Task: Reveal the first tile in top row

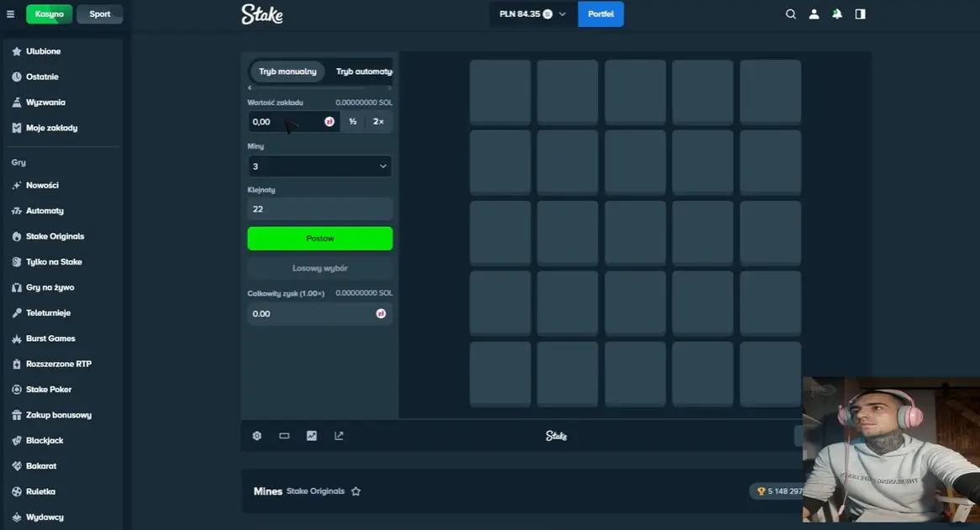Action: (x=500, y=92)
